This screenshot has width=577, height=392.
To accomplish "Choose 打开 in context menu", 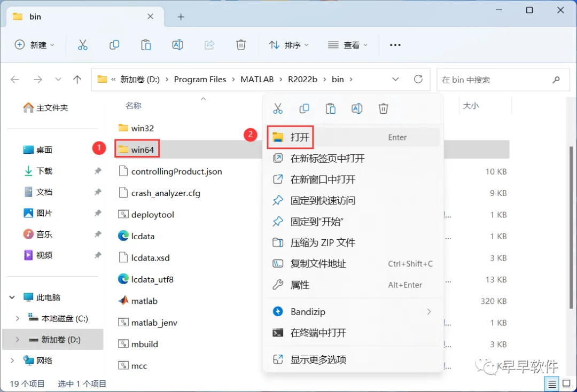I will click(353, 137).
